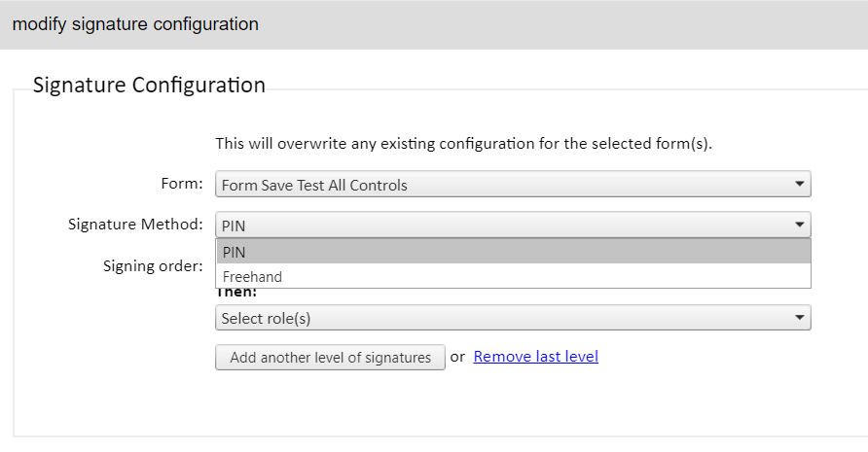Click the Form: field label
The height and width of the screenshot is (452, 868).
(x=181, y=184)
